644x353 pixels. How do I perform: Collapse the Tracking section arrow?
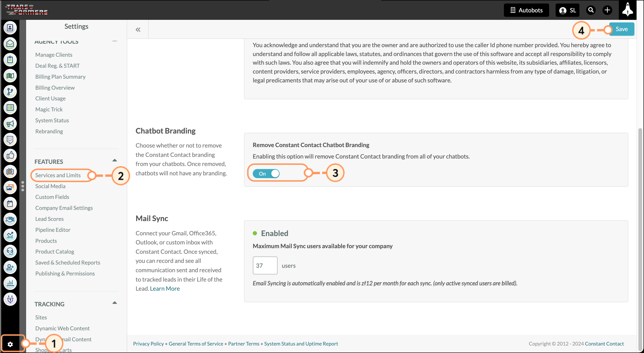115,303
